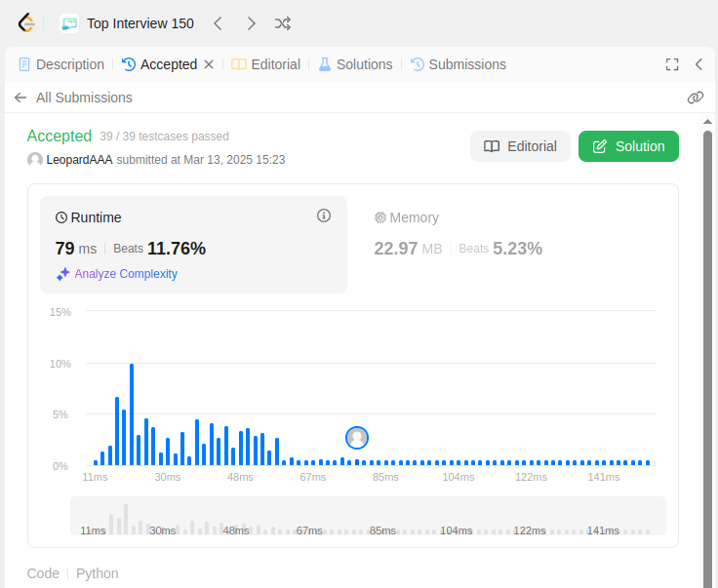718x588 pixels.
Task: Click the Memory chip icon
Action: coord(380,217)
